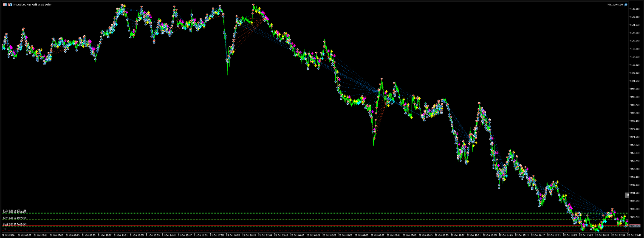Click the 21 Oct 16:51 time label
This screenshot has width=644, height=238.
202,235
